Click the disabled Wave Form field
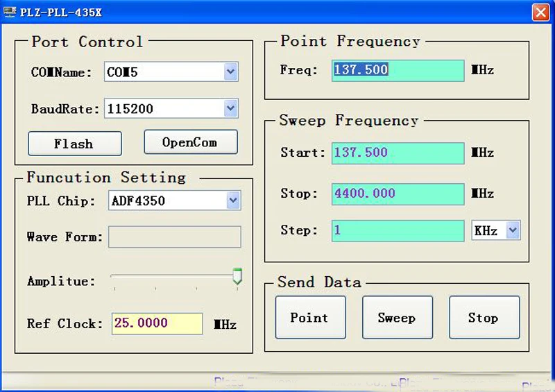 tap(175, 237)
